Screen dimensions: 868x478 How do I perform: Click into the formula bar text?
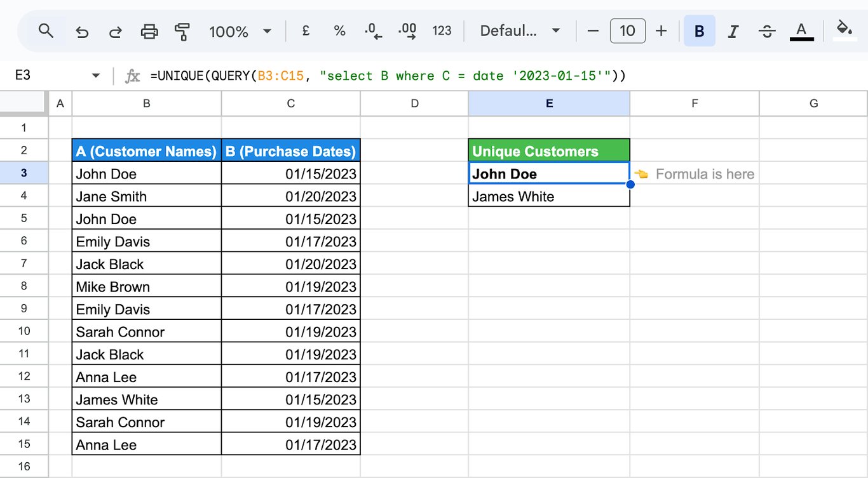(x=388, y=76)
